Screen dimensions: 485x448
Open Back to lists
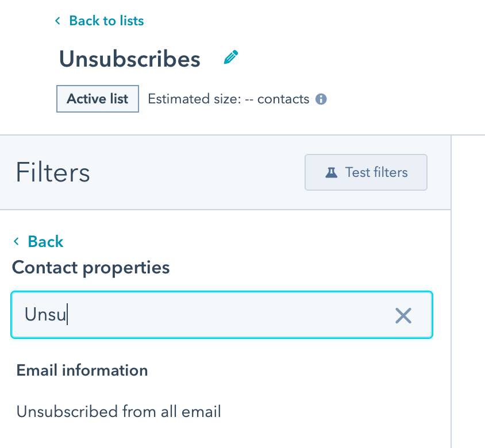[106, 21]
